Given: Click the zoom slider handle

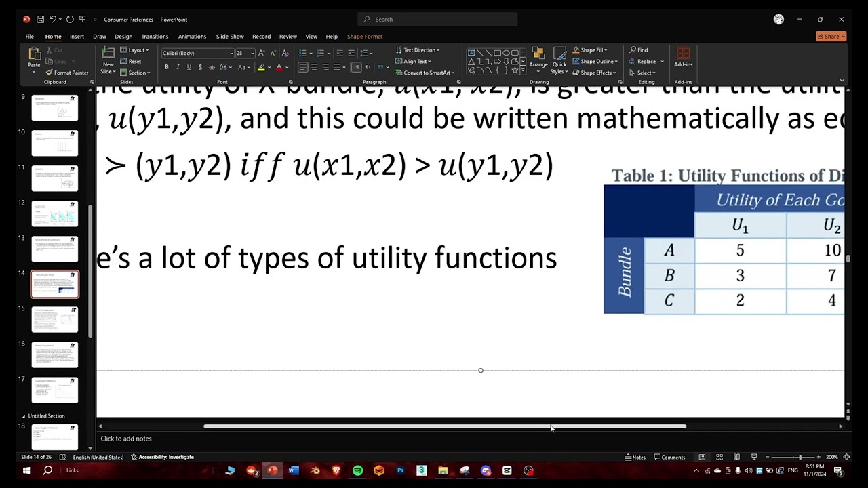Looking at the screenshot, I should coord(800,457).
